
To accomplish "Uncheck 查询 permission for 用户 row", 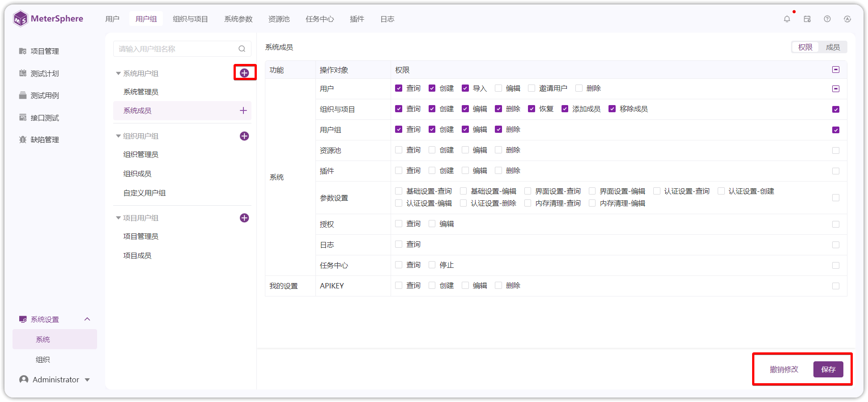I will (399, 88).
